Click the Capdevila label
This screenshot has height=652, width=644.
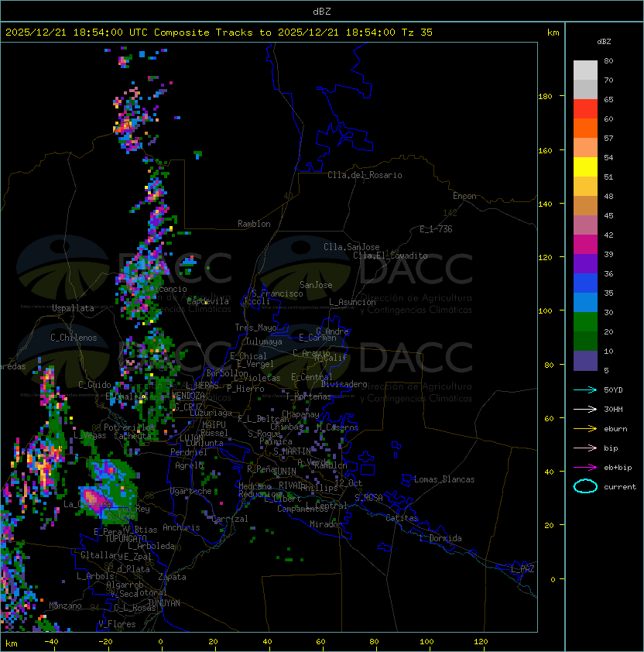(x=207, y=301)
